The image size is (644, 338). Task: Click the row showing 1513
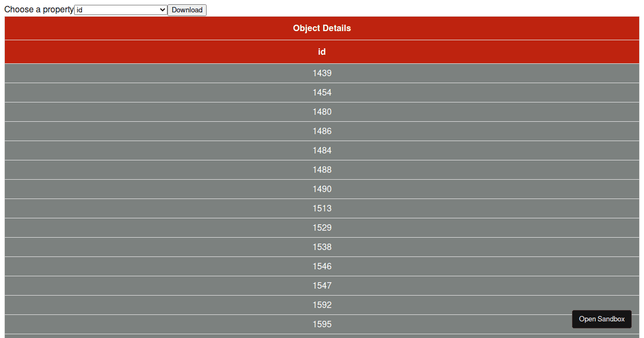tap(321, 208)
